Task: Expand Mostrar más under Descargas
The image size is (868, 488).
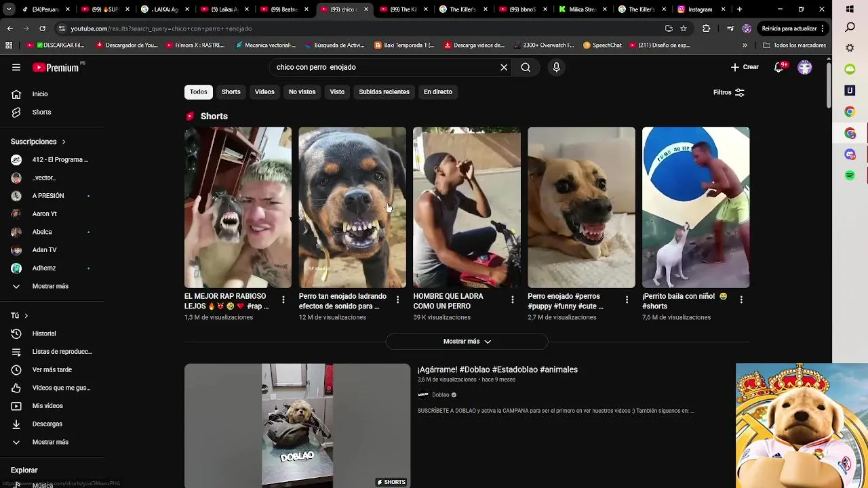Action: point(51,442)
